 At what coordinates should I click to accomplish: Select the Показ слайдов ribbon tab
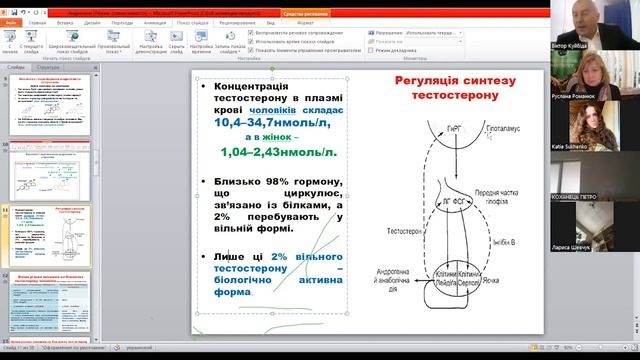click(x=192, y=23)
